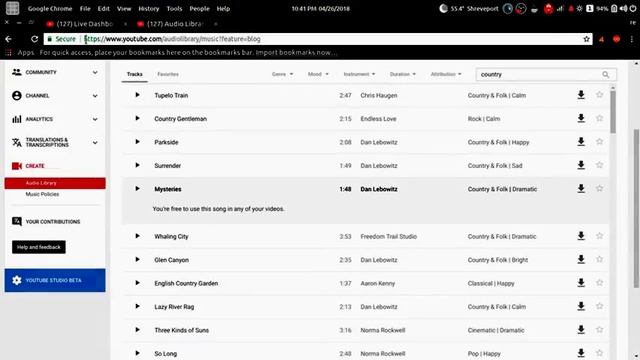Open the Duration filter dropdown

[403, 74]
